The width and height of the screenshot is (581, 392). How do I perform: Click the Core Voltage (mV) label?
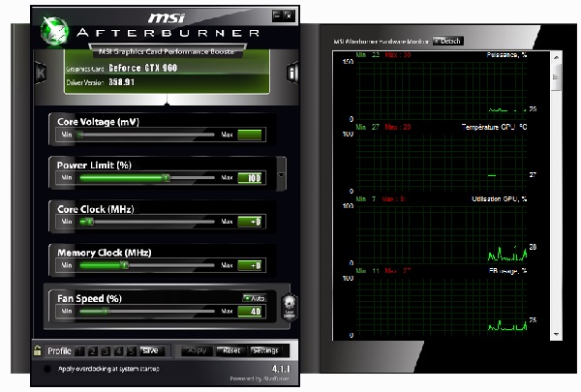pos(98,122)
